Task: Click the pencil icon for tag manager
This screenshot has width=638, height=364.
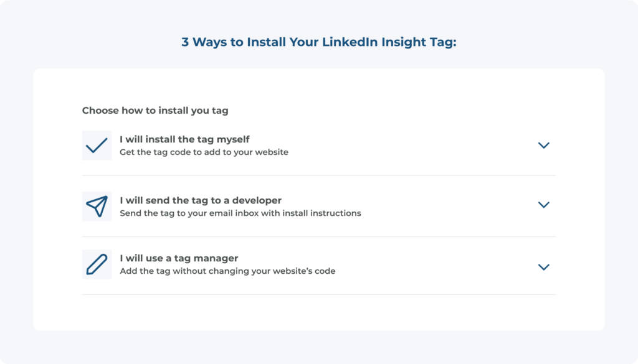Action: point(97,264)
